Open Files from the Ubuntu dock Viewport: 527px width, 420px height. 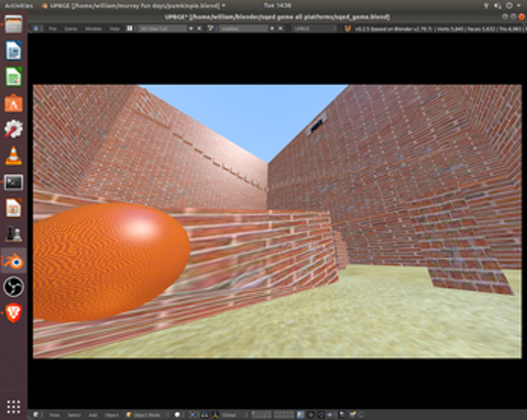14,24
